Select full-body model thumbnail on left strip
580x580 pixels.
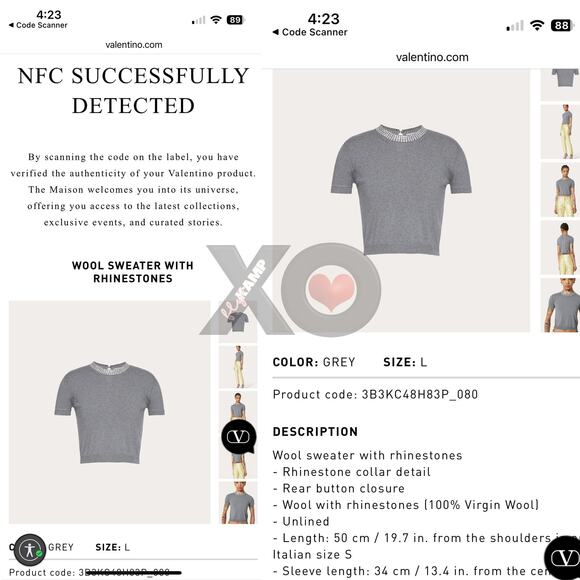[238, 367]
